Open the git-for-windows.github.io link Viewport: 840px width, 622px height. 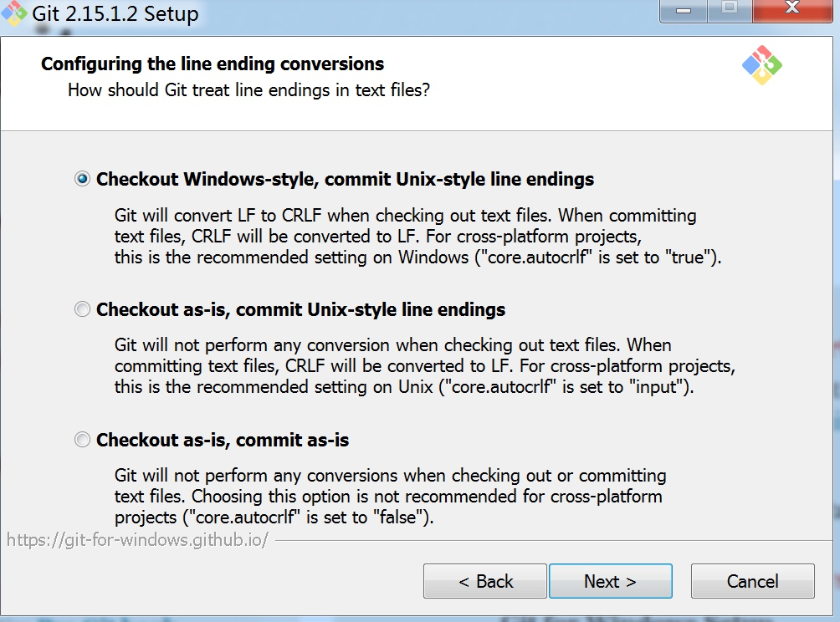tap(137, 539)
